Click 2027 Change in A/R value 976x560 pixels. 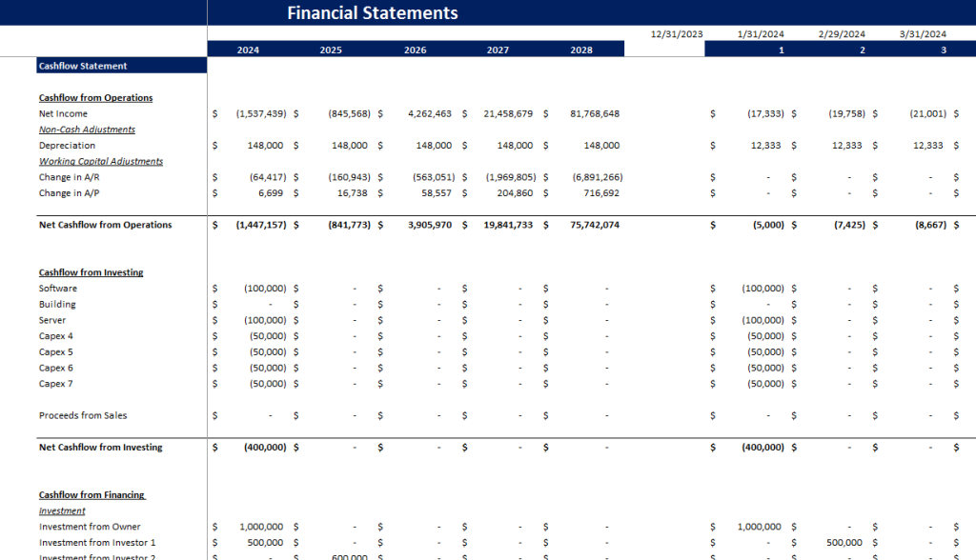(511, 177)
